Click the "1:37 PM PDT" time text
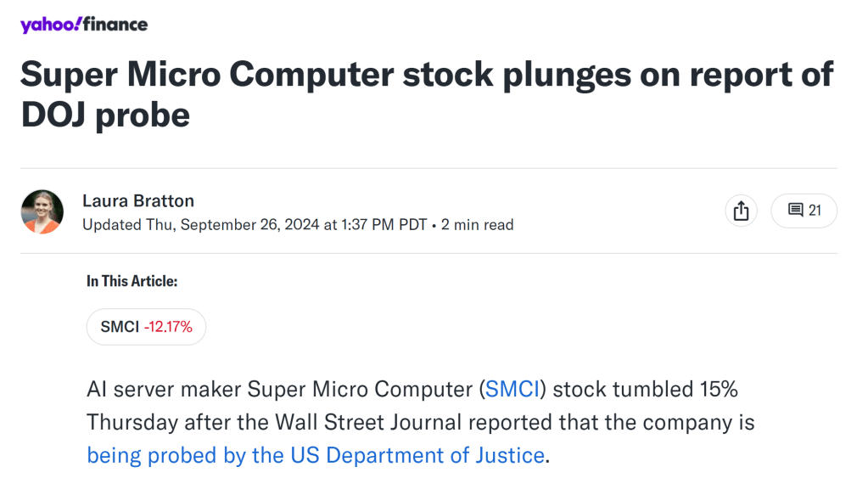 tap(385, 225)
